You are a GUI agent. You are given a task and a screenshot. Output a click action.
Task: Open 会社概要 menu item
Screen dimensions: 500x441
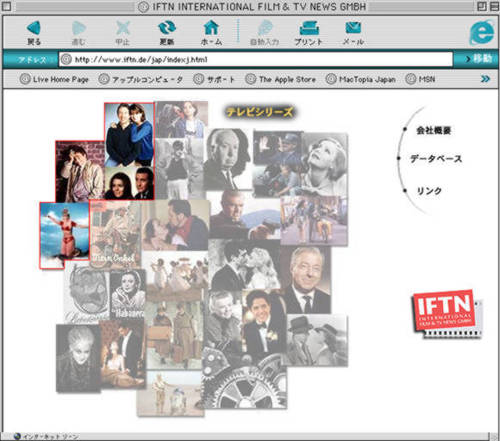click(x=434, y=130)
